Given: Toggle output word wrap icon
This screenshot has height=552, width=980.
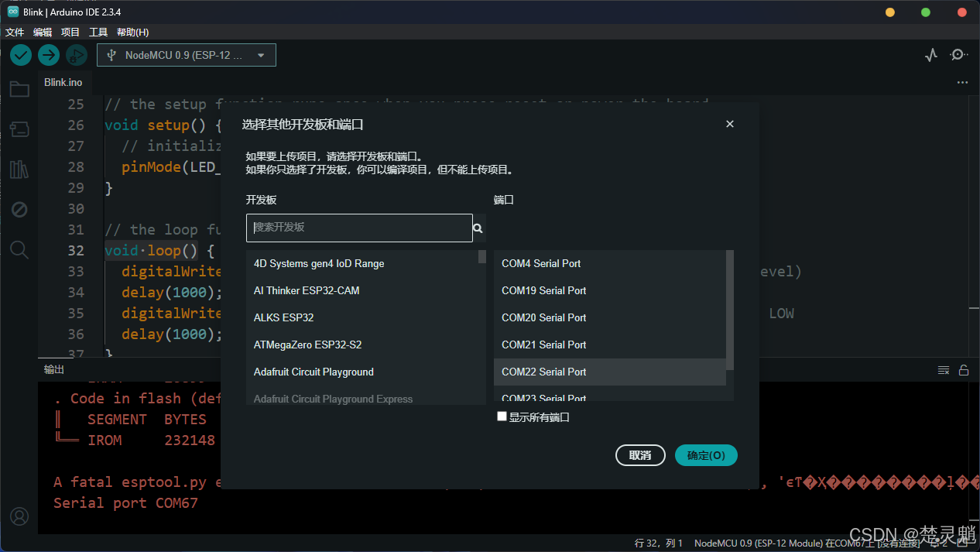Looking at the screenshot, I should (x=944, y=370).
